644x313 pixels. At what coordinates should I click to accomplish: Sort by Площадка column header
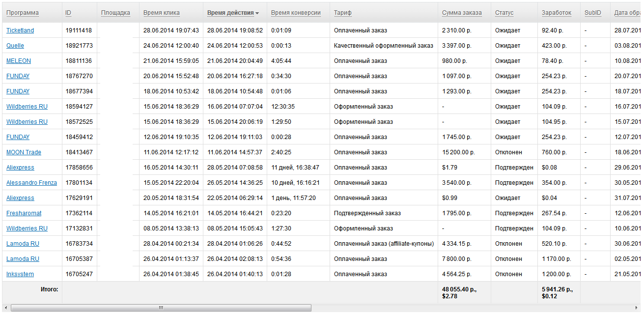(115, 13)
